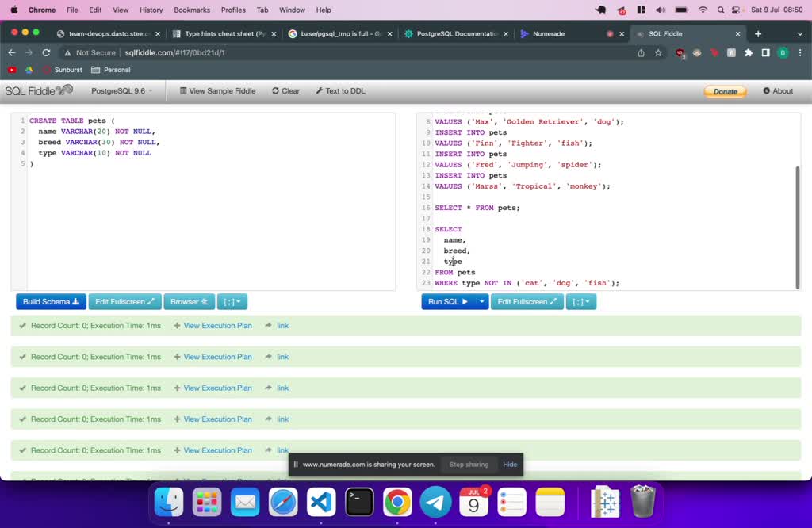Open the schema query terminator [ ; ] dropdown
Viewport: 812px width, 528px height.
232,302
